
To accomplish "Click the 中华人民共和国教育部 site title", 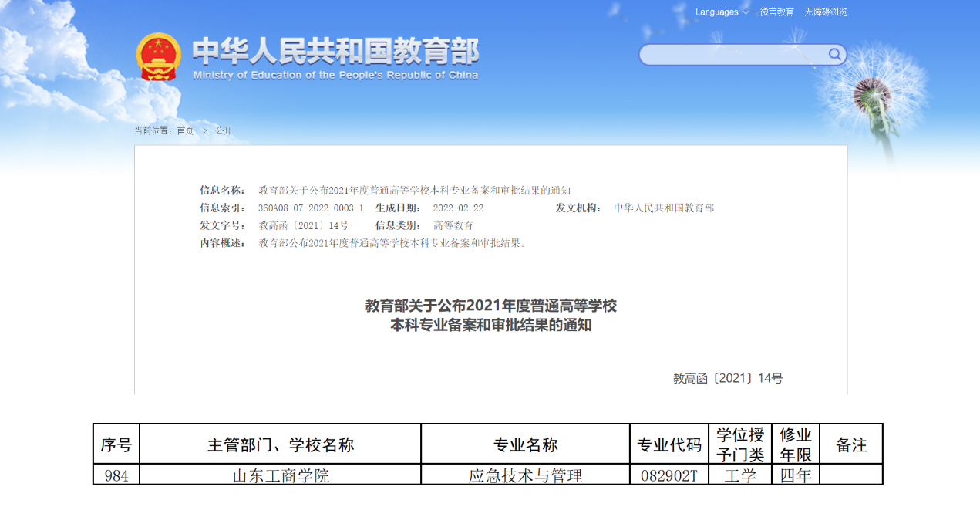I will pos(335,51).
